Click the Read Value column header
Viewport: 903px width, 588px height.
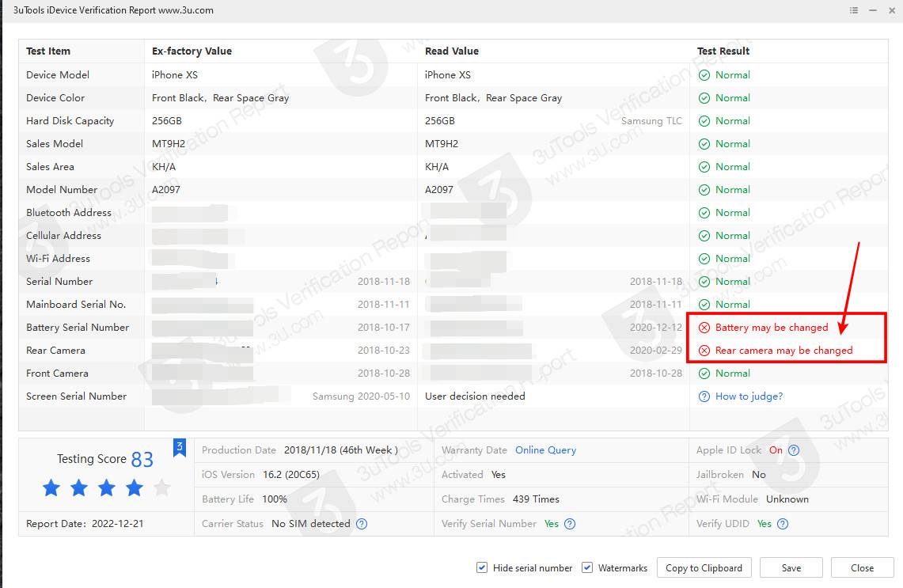(x=451, y=51)
